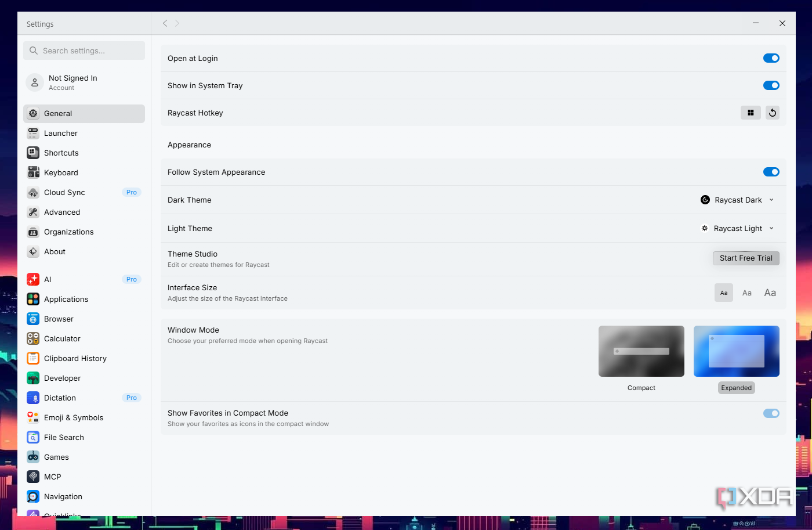Screen dimensions: 812x530
Task: Select the Organizations icon
Action: [x=33, y=232]
